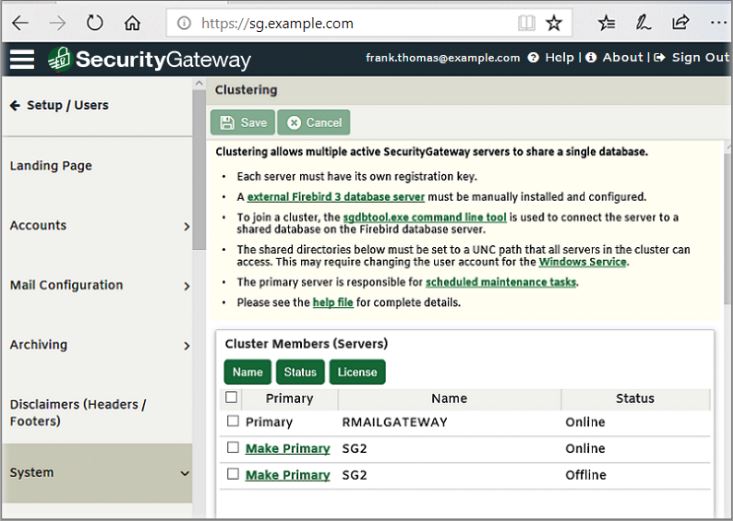This screenshot has width=733, height=521.
Task: Click the Primary column header
Action: pyautogui.click(x=289, y=398)
